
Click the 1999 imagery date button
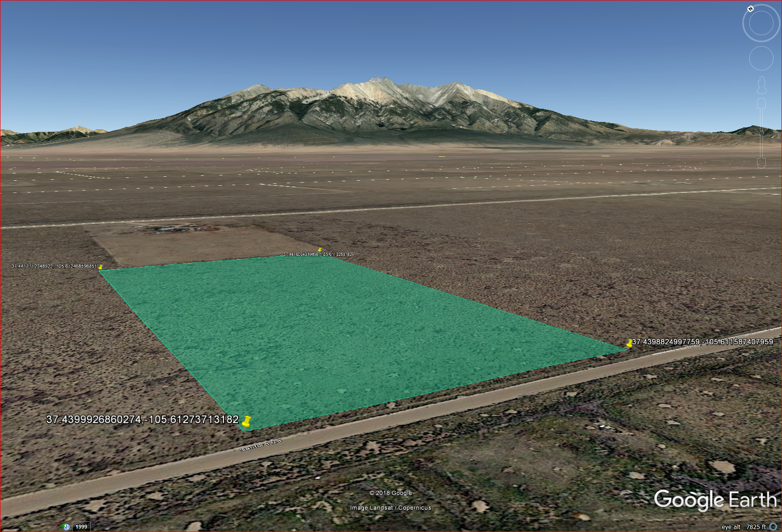pyautogui.click(x=81, y=527)
